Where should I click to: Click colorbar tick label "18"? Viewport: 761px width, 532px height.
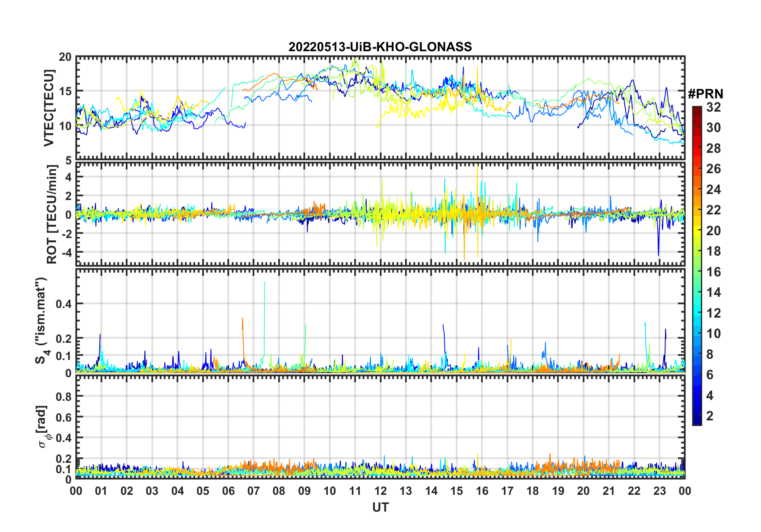pyautogui.click(x=713, y=251)
